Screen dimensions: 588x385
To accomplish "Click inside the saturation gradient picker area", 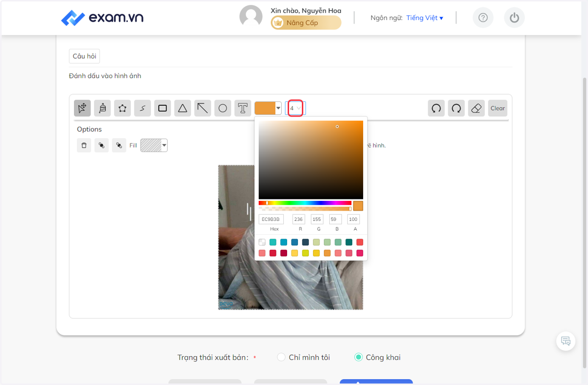I will pos(311,160).
